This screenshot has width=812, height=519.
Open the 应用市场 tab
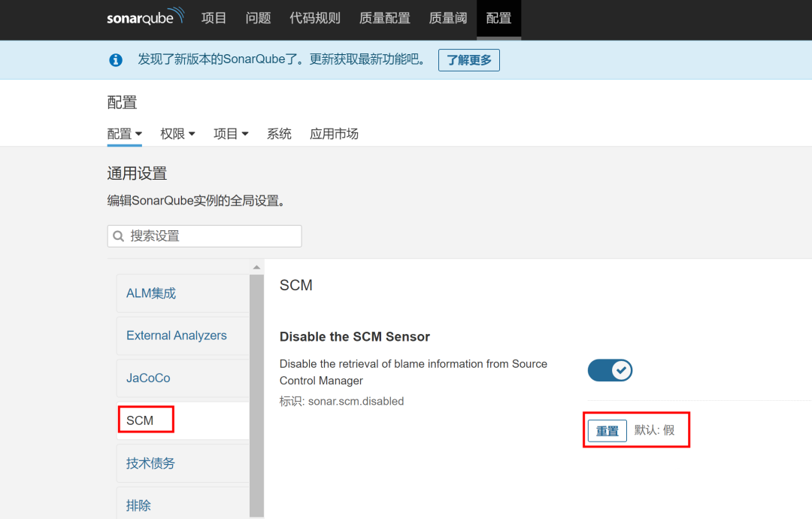pyautogui.click(x=334, y=134)
